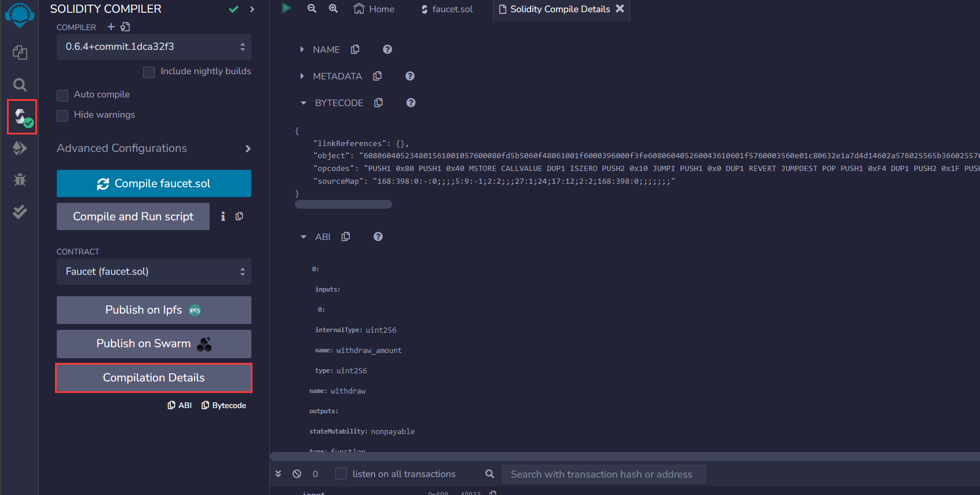Image resolution: width=980 pixels, height=495 pixels.
Task: Open the compiler version dropdown
Action: click(x=153, y=47)
